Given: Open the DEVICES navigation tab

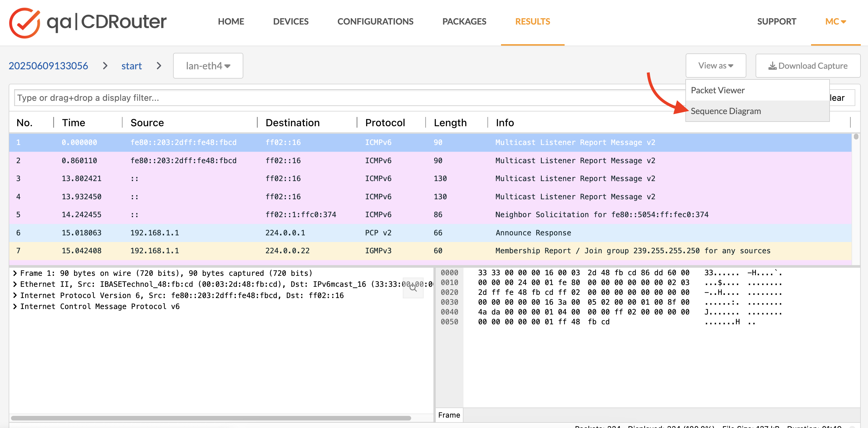Looking at the screenshot, I should (290, 22).
